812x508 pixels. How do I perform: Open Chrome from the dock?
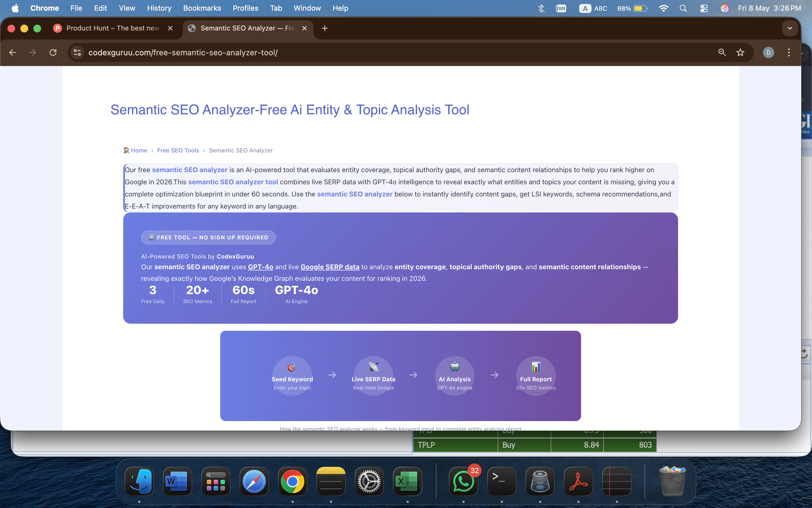pyautogui.click(x=293, y=481)
